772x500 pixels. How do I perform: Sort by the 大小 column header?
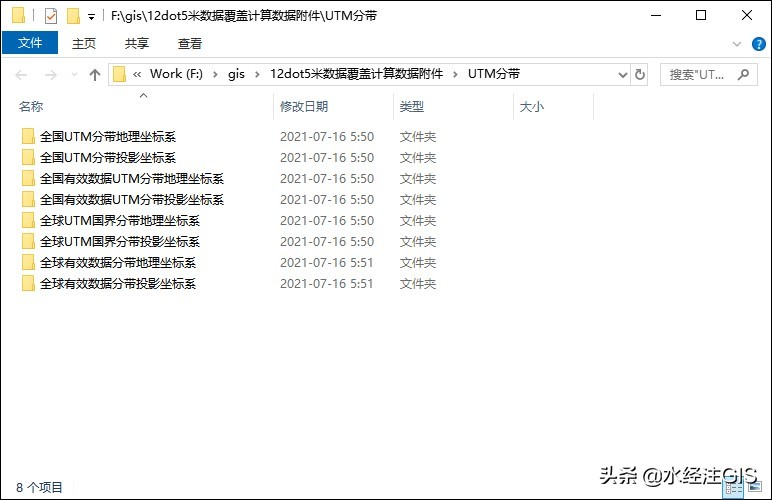532,106
